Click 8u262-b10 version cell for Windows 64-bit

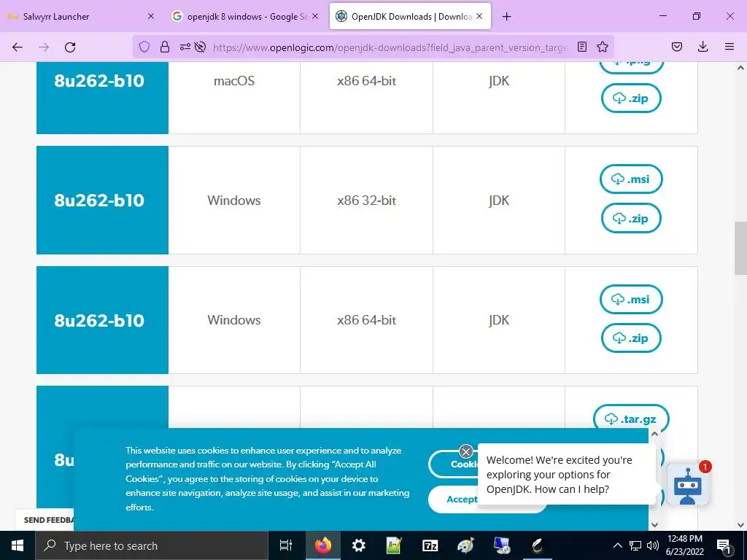[x=102, y=320]
